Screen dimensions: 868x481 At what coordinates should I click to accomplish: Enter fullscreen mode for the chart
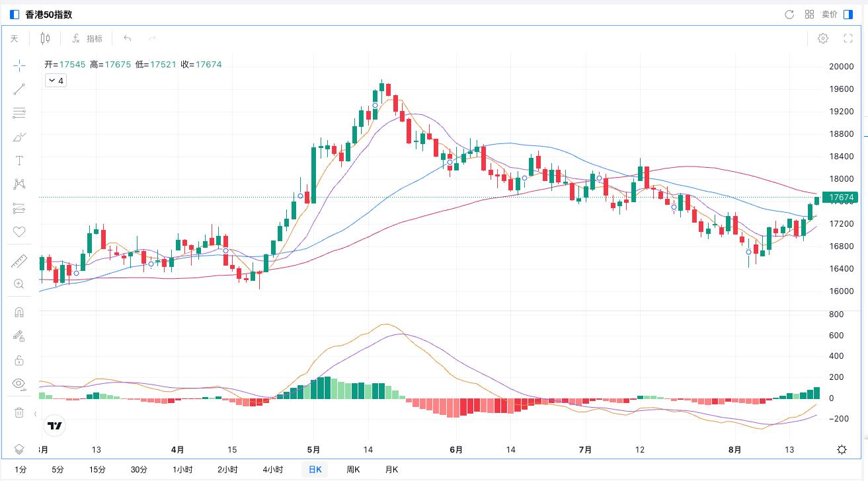tap(848, 38)
